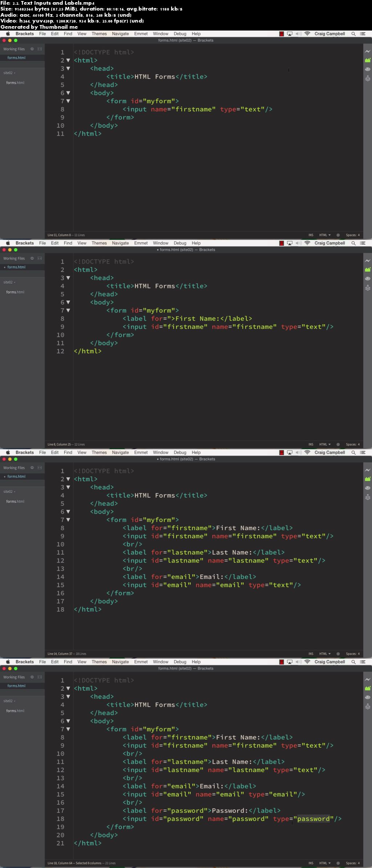Collapse form fold arrow on line 7, 21-line frame
Viewport: 372px width, 868px height.
[x=68, y=729]
